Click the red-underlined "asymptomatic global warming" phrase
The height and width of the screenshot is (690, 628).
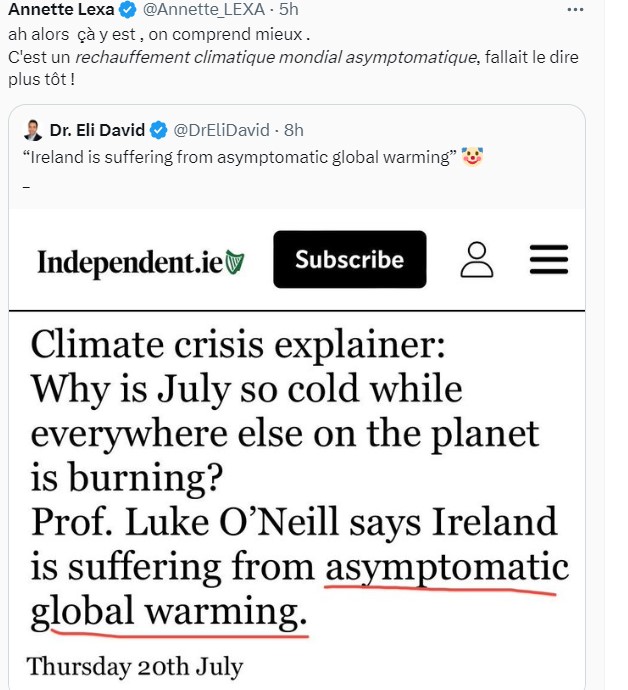(x=446, y=570)
